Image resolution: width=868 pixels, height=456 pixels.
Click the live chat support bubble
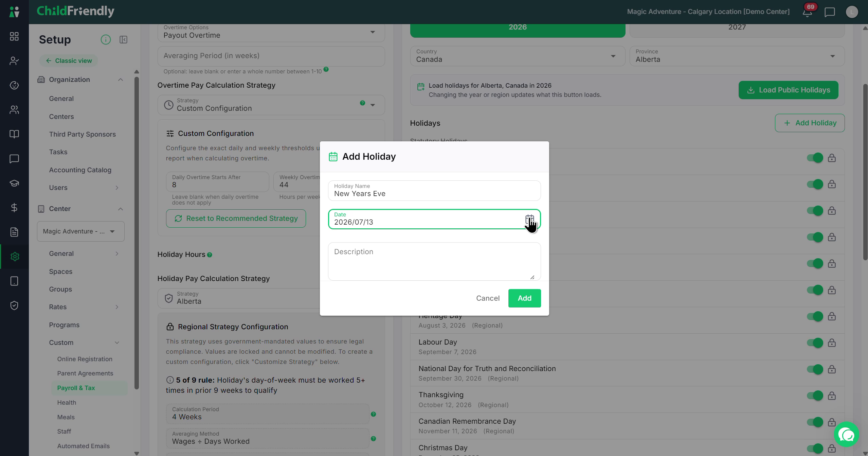pyautogui.click(x=846, y=434)
